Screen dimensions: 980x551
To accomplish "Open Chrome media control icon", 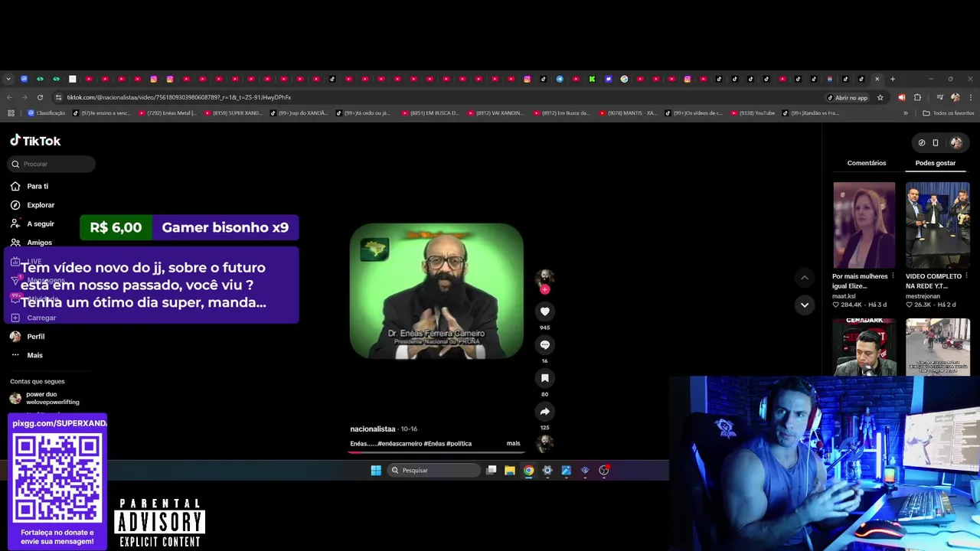I will 940,97.
